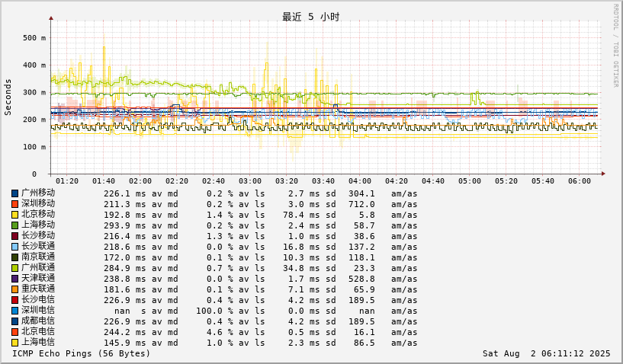The image size is (623, 364).
Task: Click the 528.8 am/as value for 天津联通
Action: click(361, 279)
